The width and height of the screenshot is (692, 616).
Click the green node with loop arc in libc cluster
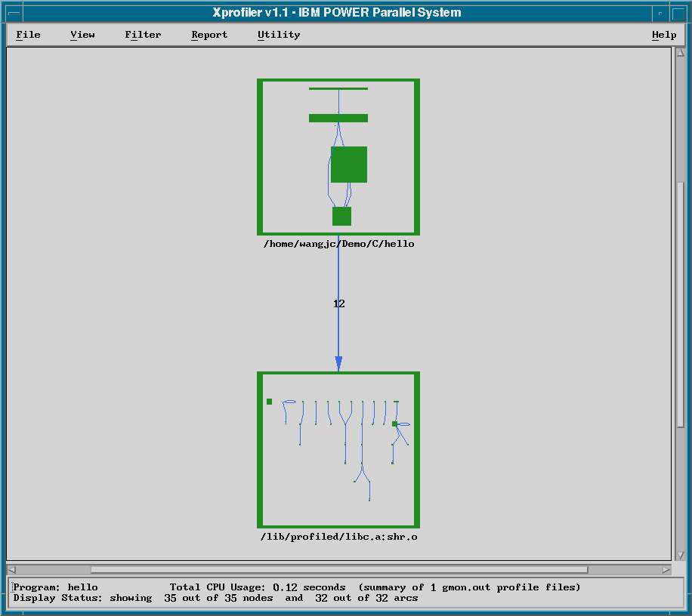pos(394,423)
